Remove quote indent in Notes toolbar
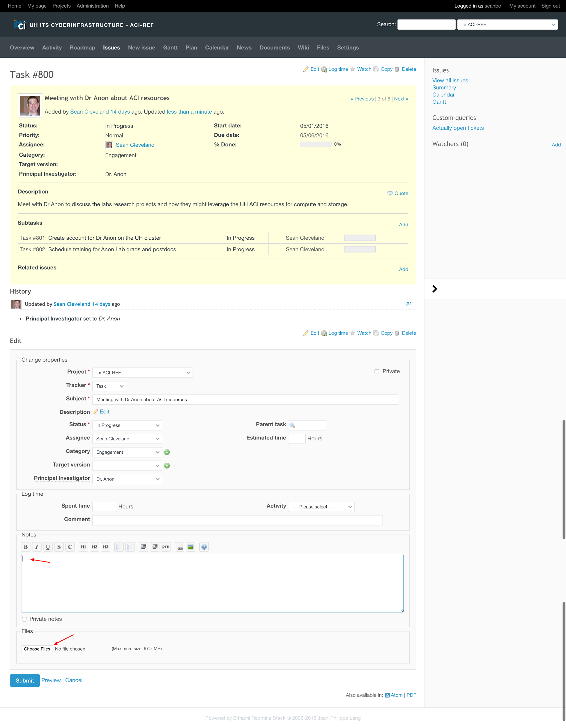This screenshot has height=728, width=566. (155, 547)
